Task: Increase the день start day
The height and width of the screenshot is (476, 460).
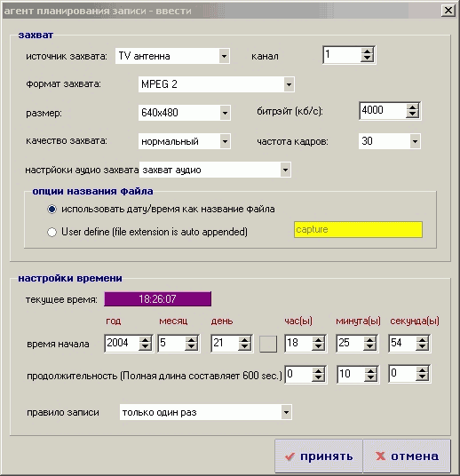Action: click(x=244, y=340)
